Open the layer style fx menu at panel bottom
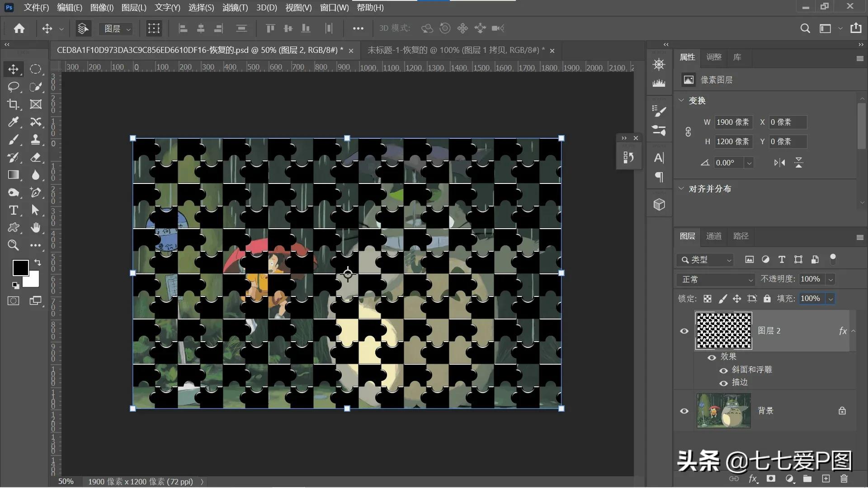This screenshot has height=488, width=868. click(x=753, y=479)
